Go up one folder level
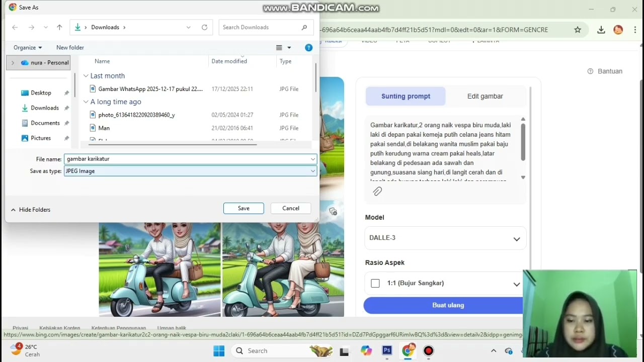This screenshot has width=644, height=362. [59, 27]
